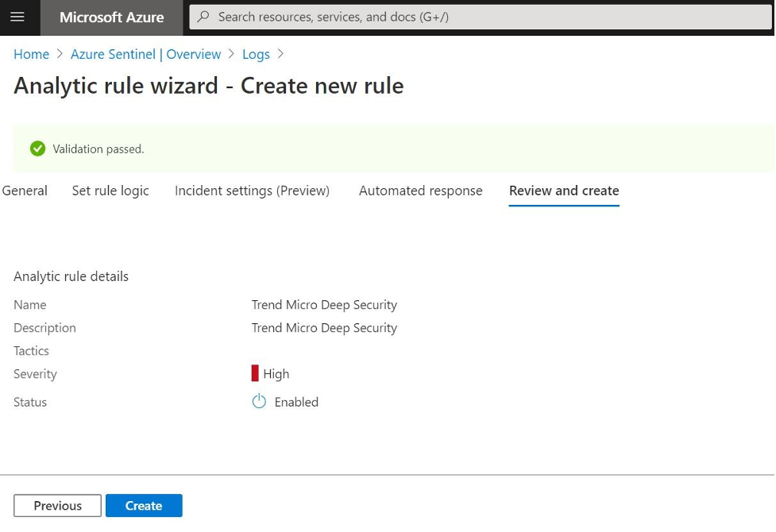Viewport: 776px width, 532px height.
Task: Go to the Home breadcrumb
Action: point(31,54)
